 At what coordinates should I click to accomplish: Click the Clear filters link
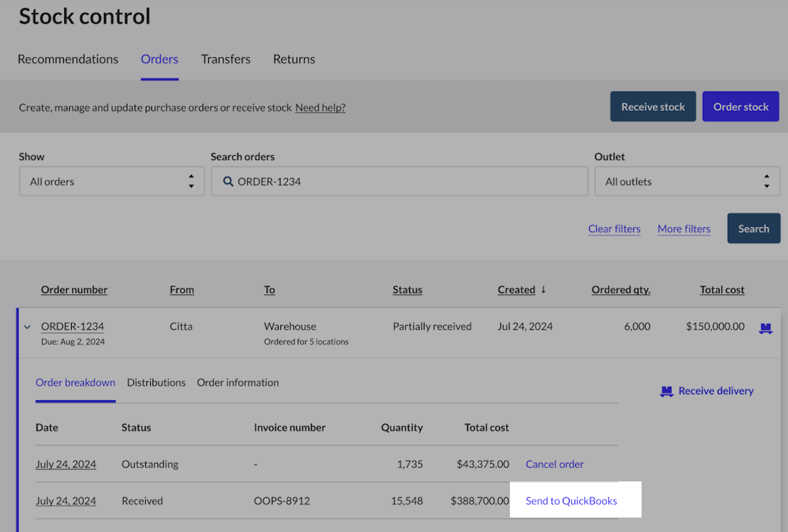click(x=614, y=229)
